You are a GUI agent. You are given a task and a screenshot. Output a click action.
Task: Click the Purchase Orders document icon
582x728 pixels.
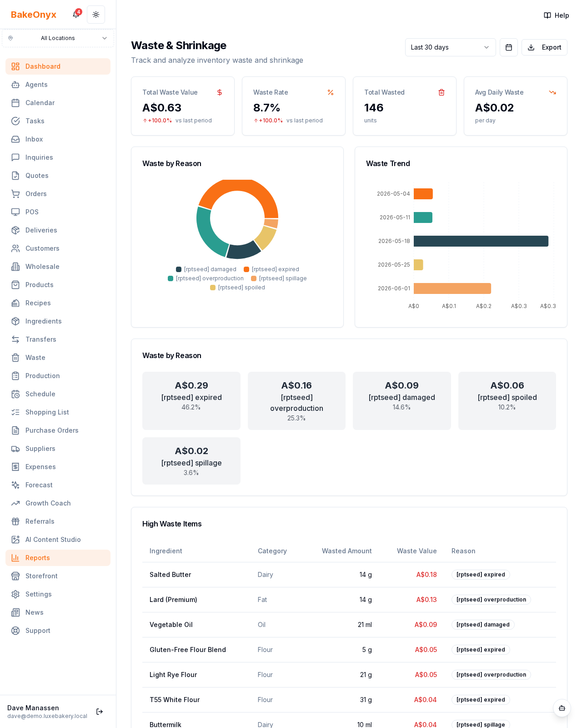pos(15,430)
